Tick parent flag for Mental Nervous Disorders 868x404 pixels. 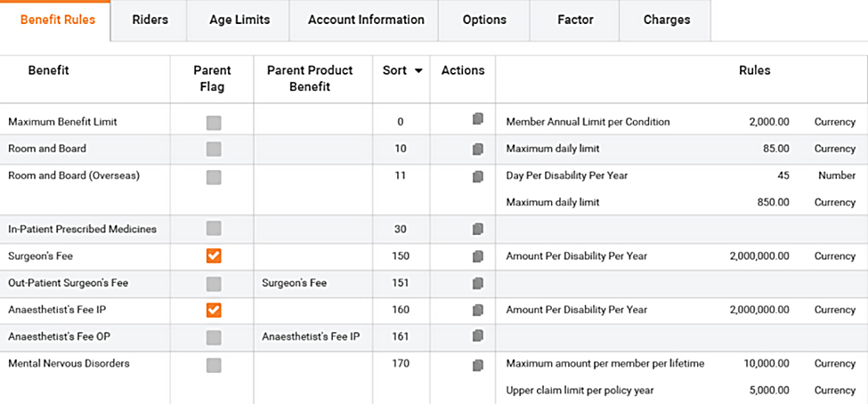coord(214,365)
